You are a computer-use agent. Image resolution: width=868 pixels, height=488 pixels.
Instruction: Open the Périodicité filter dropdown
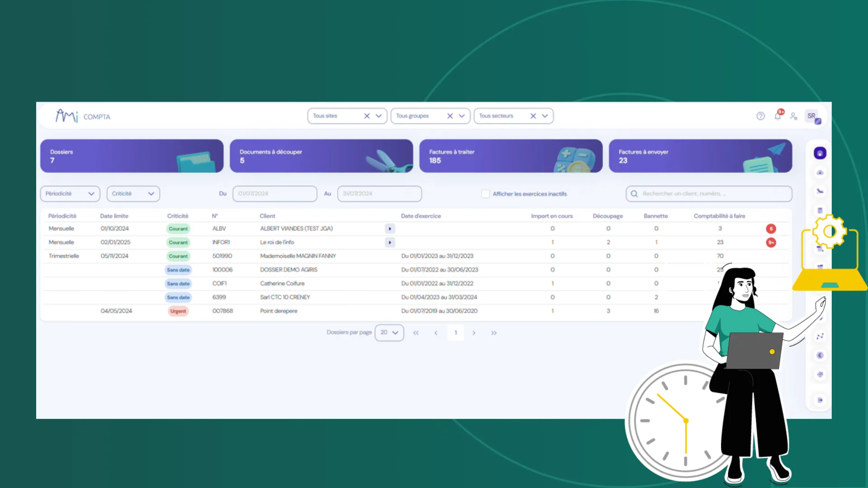point(70,194)
